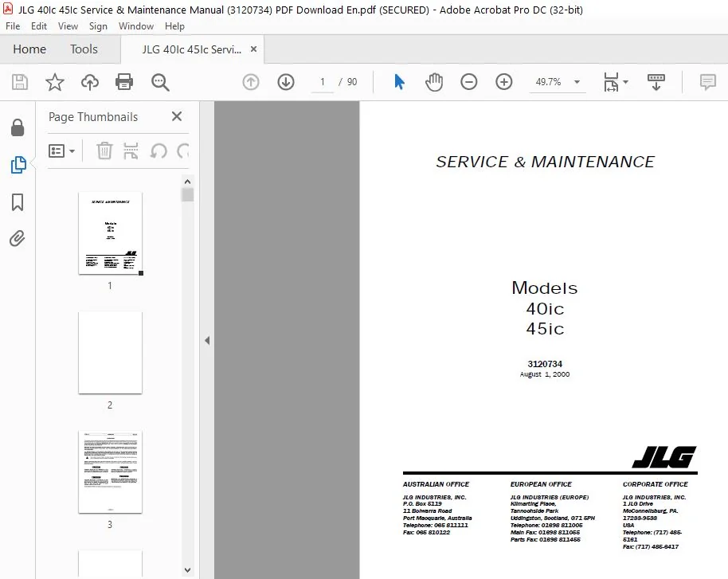Rotate page counterclockwise
Viewport: 728px width, 579px height.
tap(159, 151)
